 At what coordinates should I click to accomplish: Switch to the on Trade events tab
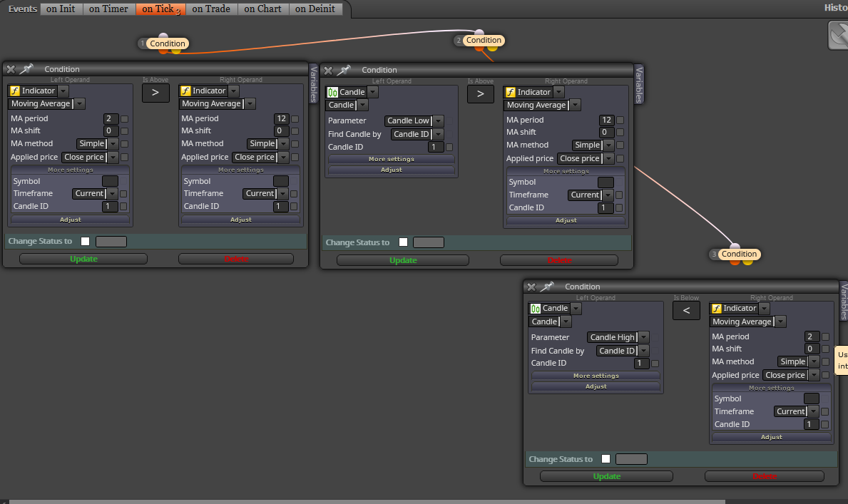click(x=211, y=9)
